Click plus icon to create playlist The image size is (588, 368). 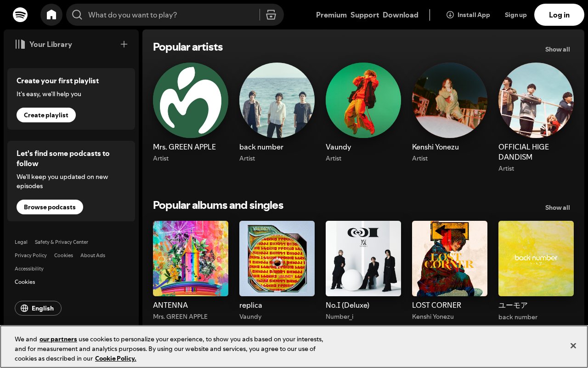pyautogui.click(x=124, y=44)
